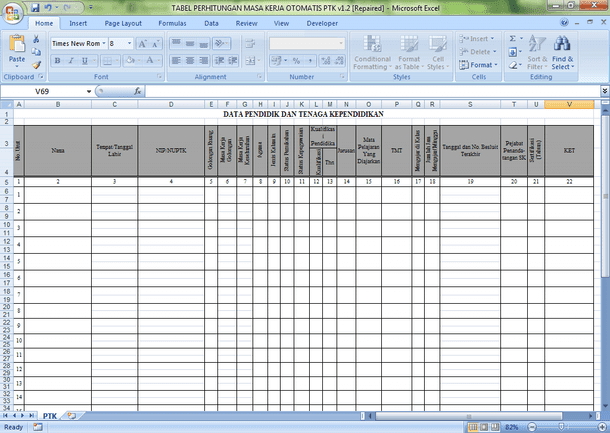
Task: Click the Fill down icon
Action: [x=513, y=52]
